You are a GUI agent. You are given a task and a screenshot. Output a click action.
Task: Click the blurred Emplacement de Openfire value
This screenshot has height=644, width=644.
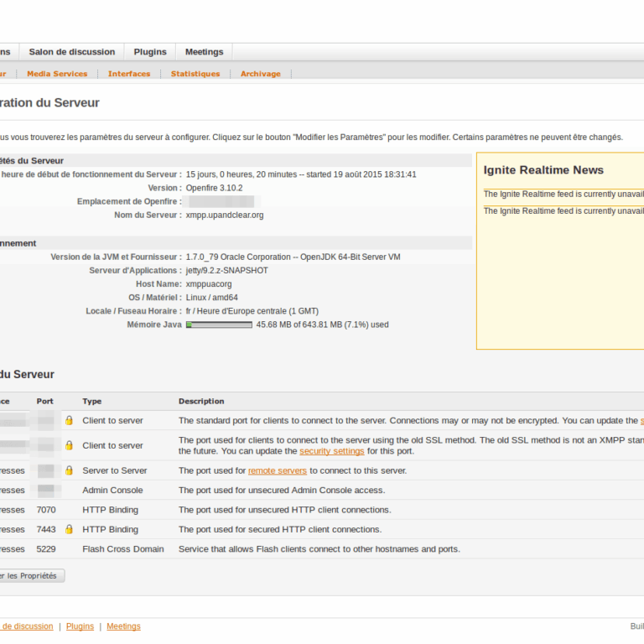(221, 201)
